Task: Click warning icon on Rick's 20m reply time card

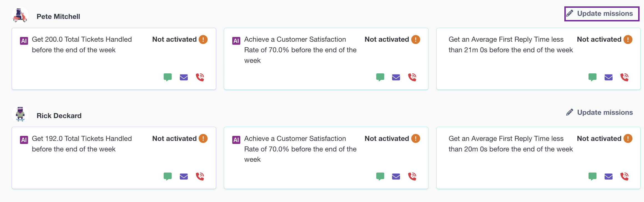Action: click(x=628, y=138)
